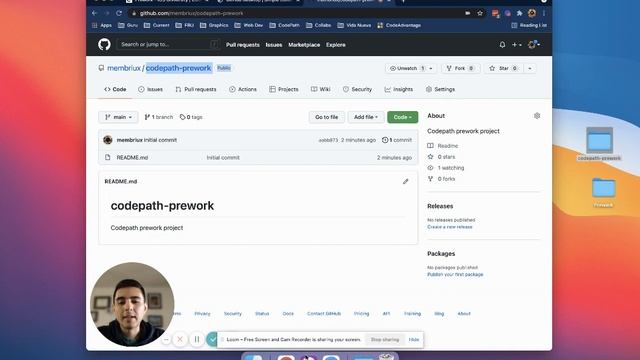Image resolution: width=640 pixels, height=360 pixels.
Task: Open the Contact GitHub footer link
Action: (324, 314)
